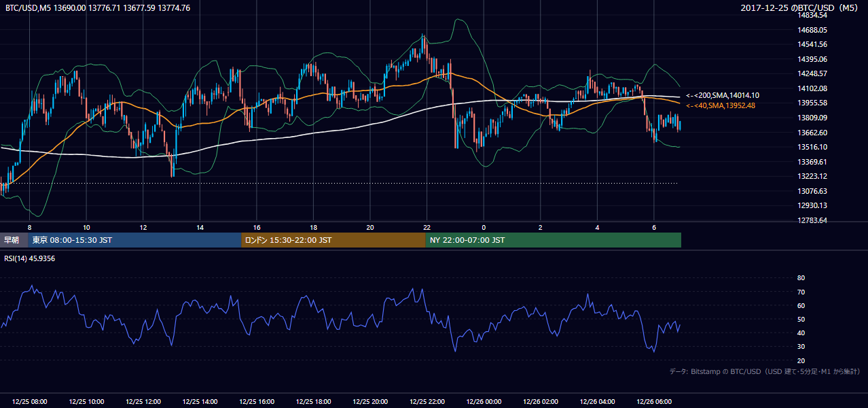Click the price label 12930.13
This screenshot has height=408, width=868.
[812, 205]
